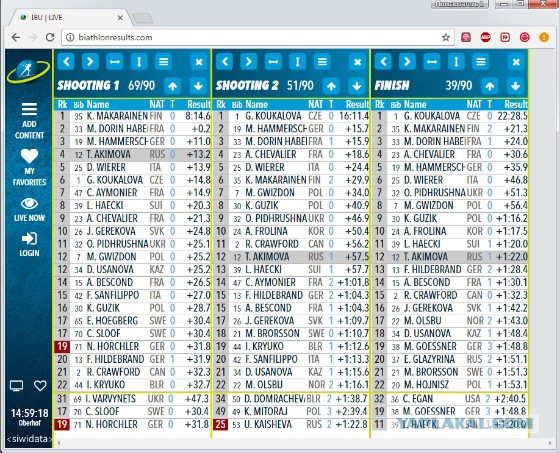Click previous arrow in Finish panel
Image resolution: width=559 pixels, height=453 pixels.
(x=383, y=62)
